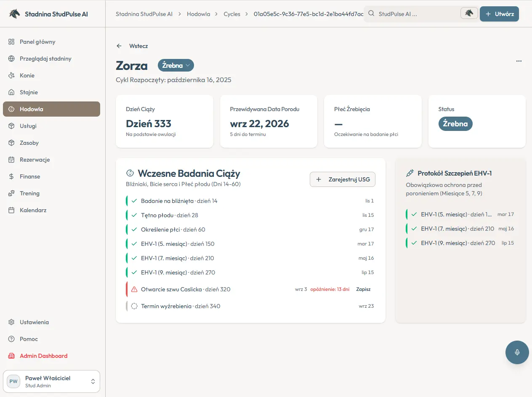Activate the floating microphone button
Screen dimensions: 532x397
point(517,352)
